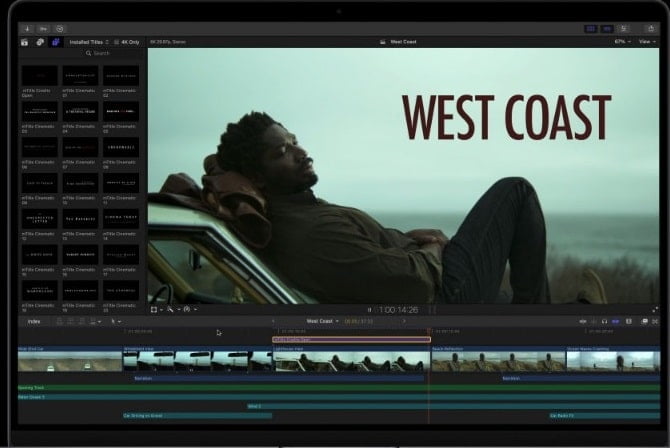Toggle the browser panel visibility
The width and height of the screenshot is (670, 448).
(x=591, y=28)
